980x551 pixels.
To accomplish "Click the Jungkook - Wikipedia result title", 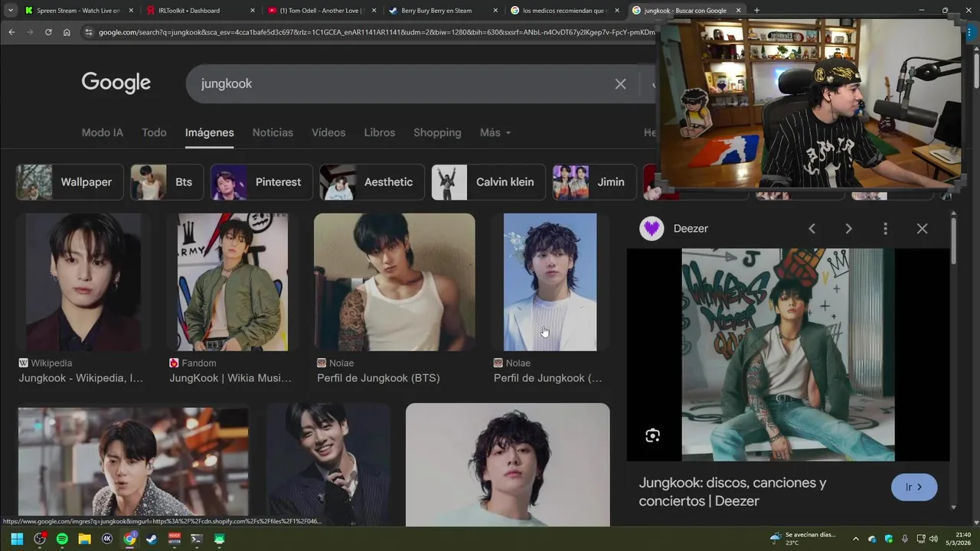I will [81, 378].
